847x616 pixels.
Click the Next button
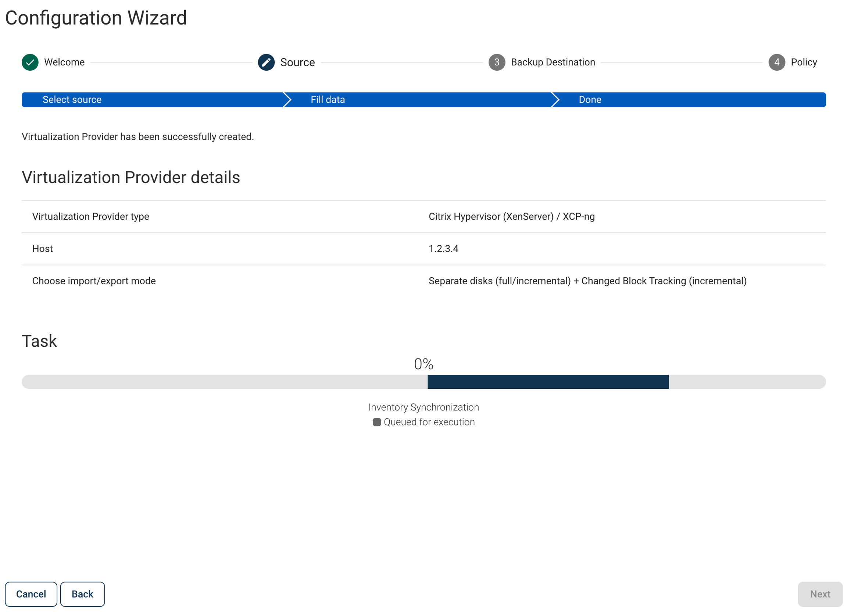tap(820, 594)
